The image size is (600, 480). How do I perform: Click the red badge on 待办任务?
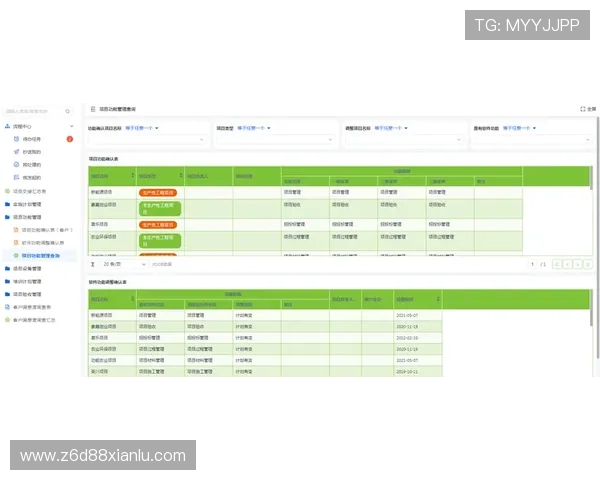[70, 139]
